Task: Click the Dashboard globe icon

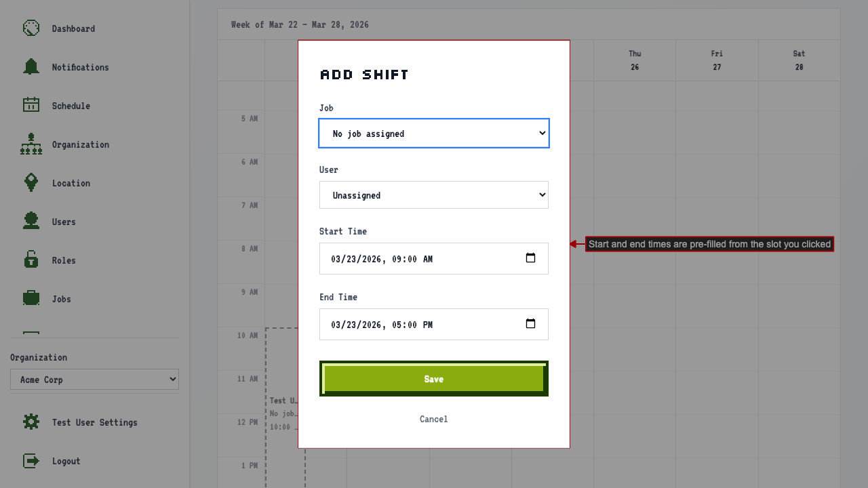Action: [31, 28]
